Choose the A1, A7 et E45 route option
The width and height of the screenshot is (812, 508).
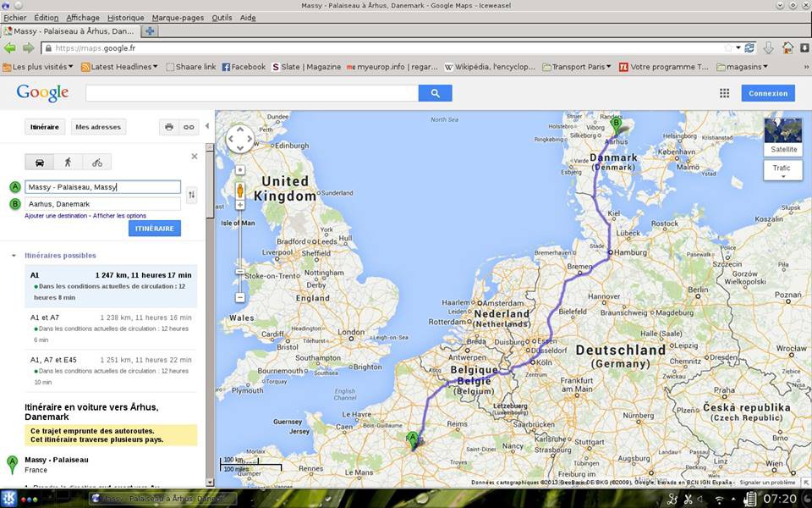pyautogui.click(x=111, y=371)
